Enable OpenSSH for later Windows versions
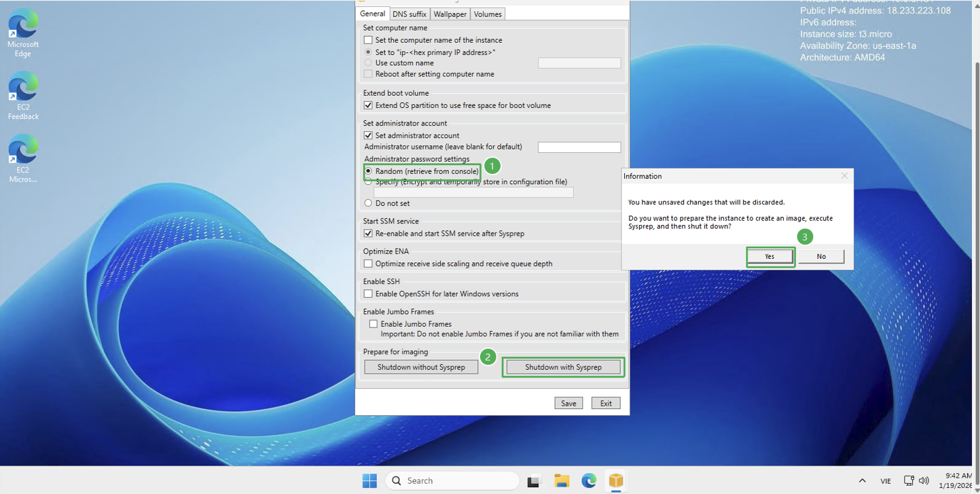This screenshot has height=494, width=980. coord(369,294)
